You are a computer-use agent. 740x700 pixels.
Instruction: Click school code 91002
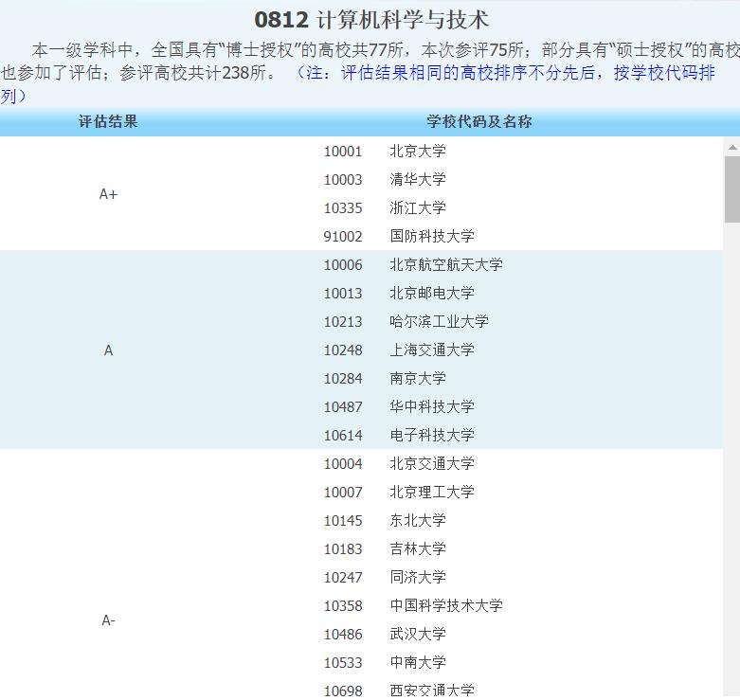click(343, 236)
